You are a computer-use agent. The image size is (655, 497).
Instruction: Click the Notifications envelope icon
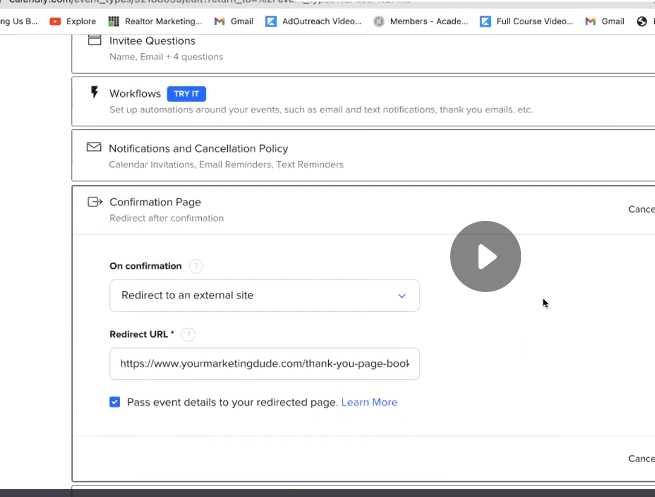(x=95, y=147)
